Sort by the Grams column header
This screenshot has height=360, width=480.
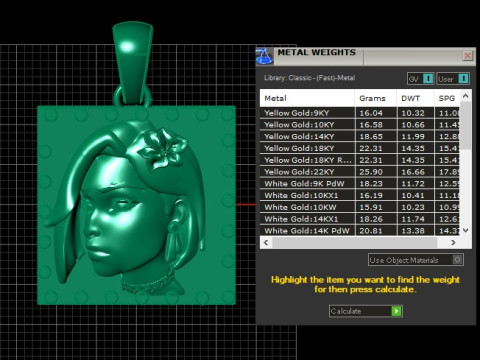coord(376,98)
